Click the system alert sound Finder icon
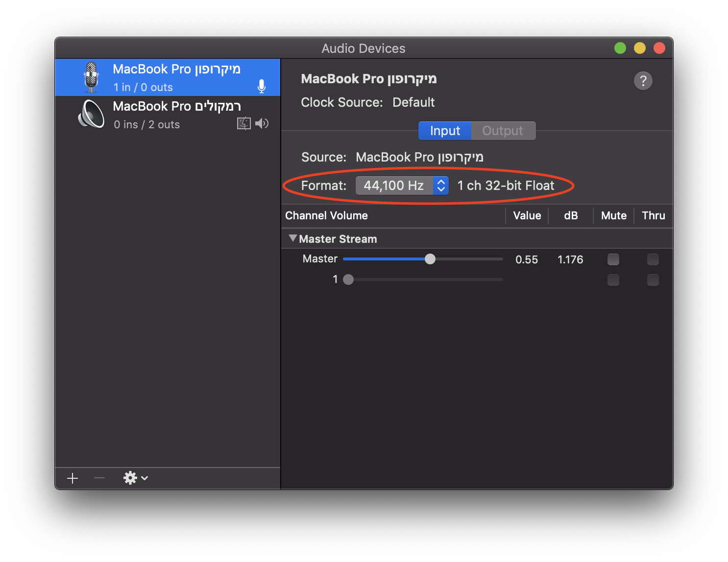This screenshot has width=728, height=562. 244,123
